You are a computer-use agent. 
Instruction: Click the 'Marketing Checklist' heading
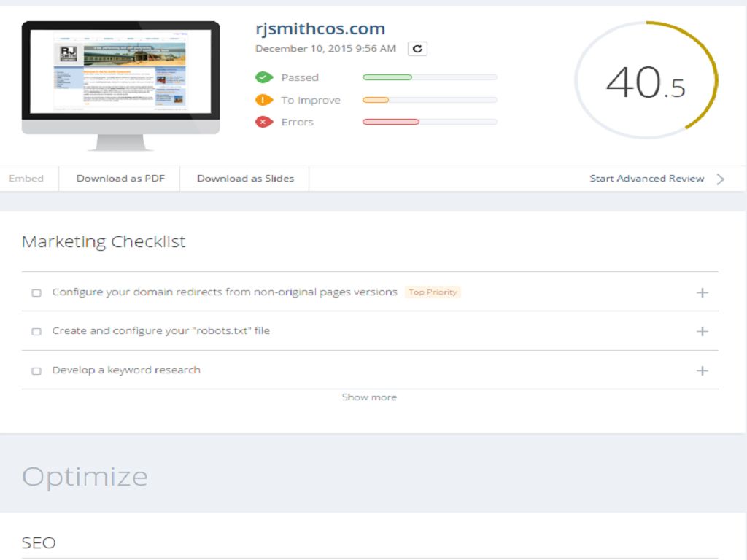tap(104, 242)
